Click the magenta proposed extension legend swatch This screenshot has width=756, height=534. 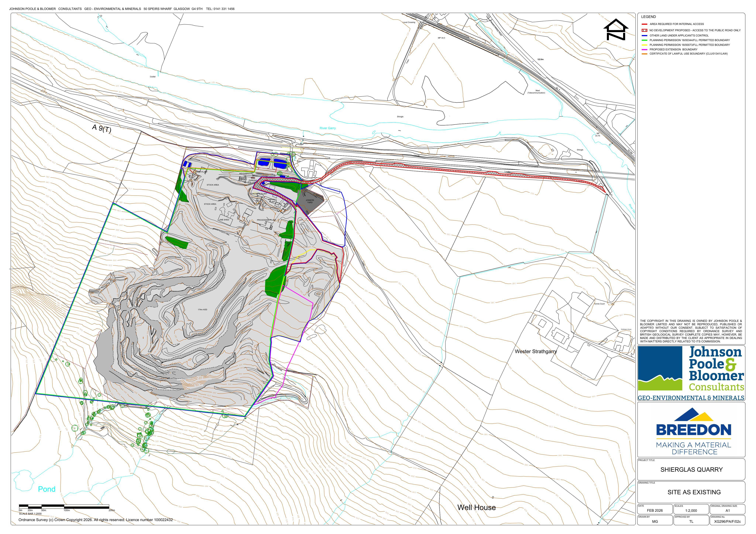tap(644, 49)
